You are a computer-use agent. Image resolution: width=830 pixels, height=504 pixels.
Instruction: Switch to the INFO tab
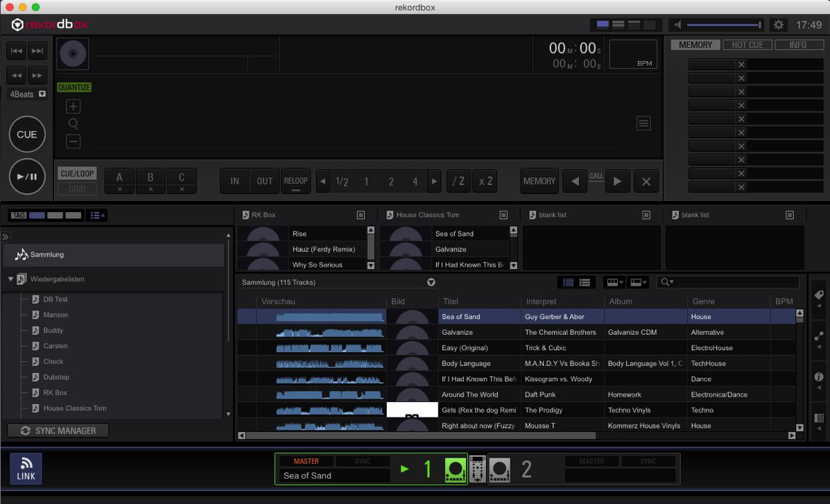(x=797, y=45)
